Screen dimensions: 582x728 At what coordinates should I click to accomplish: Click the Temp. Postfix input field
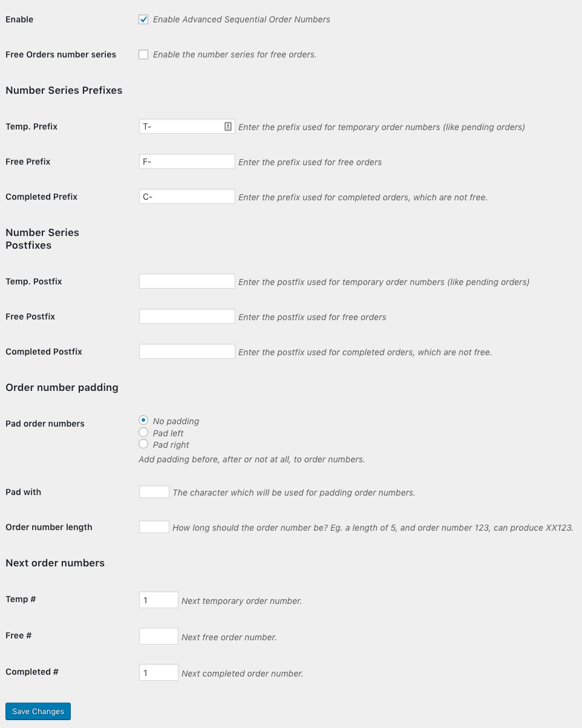[187, 281]
